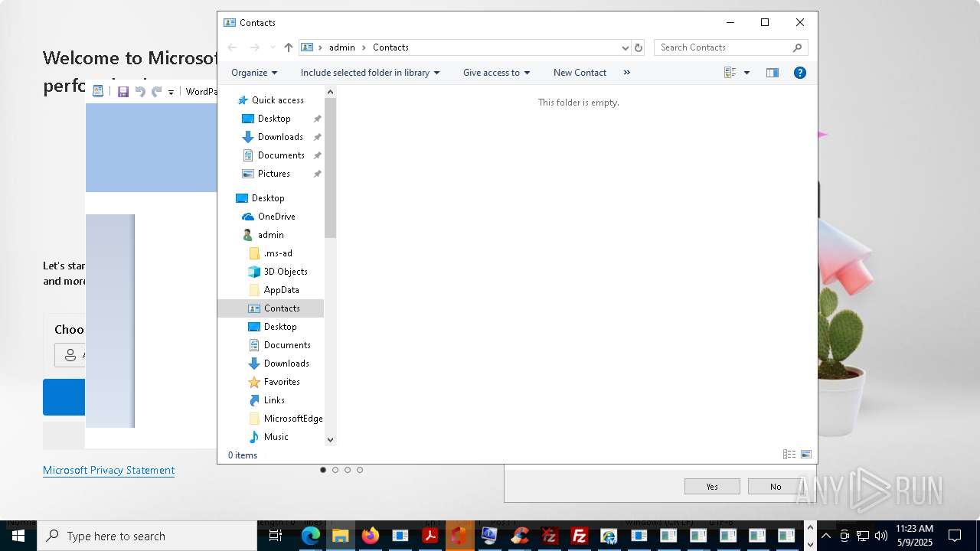Screen dimensions: 980x551
Task: Open the Favorites folder
Action: 282,382
